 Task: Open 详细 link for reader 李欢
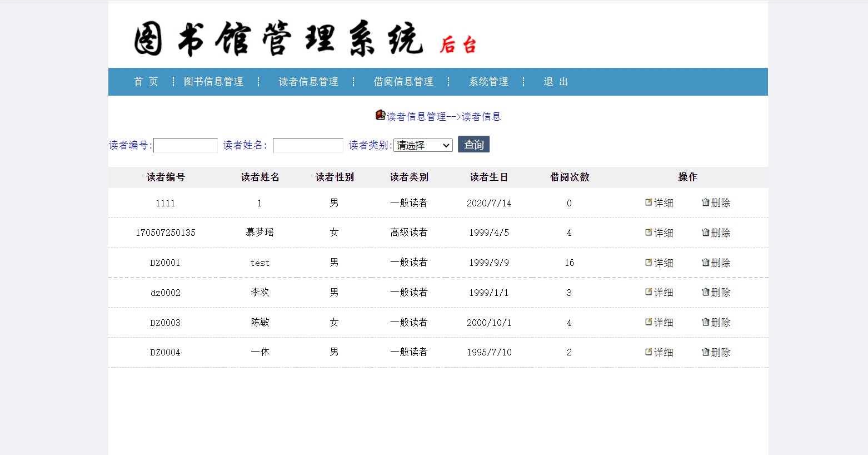point(664,293)
